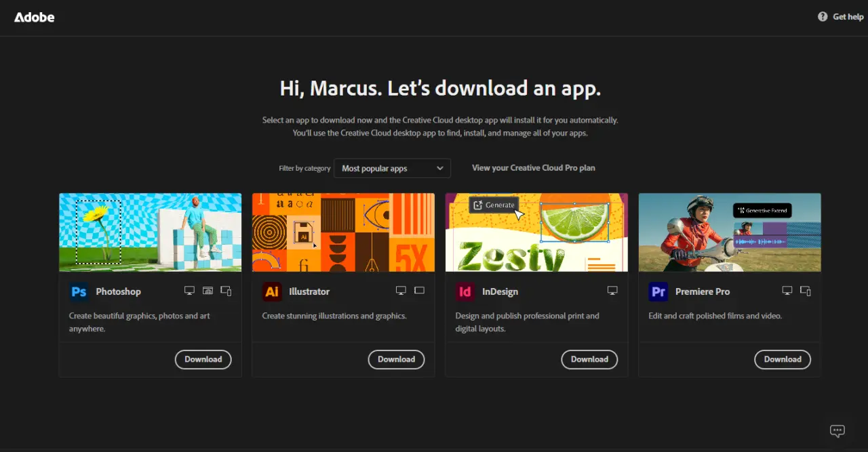The image size is (868, 452).
Task: Click 'Filter by category' label
Action: (304, 168)
